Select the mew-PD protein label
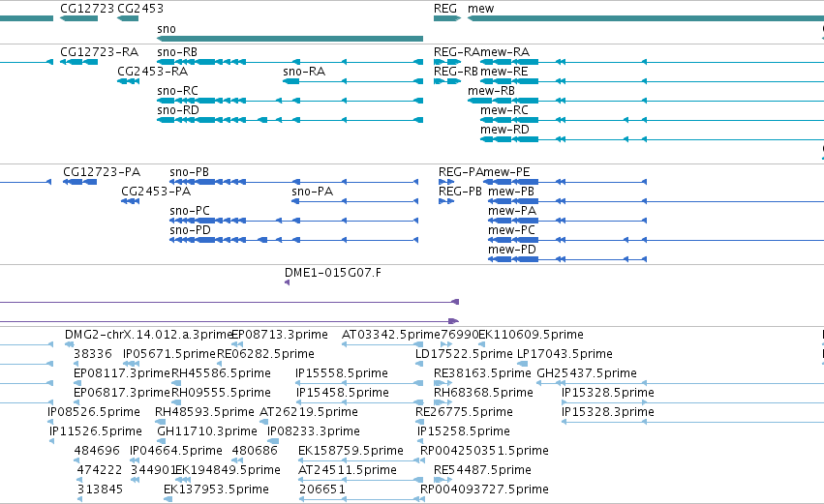Viewport: 824px width, 504px height. (512, 250)
